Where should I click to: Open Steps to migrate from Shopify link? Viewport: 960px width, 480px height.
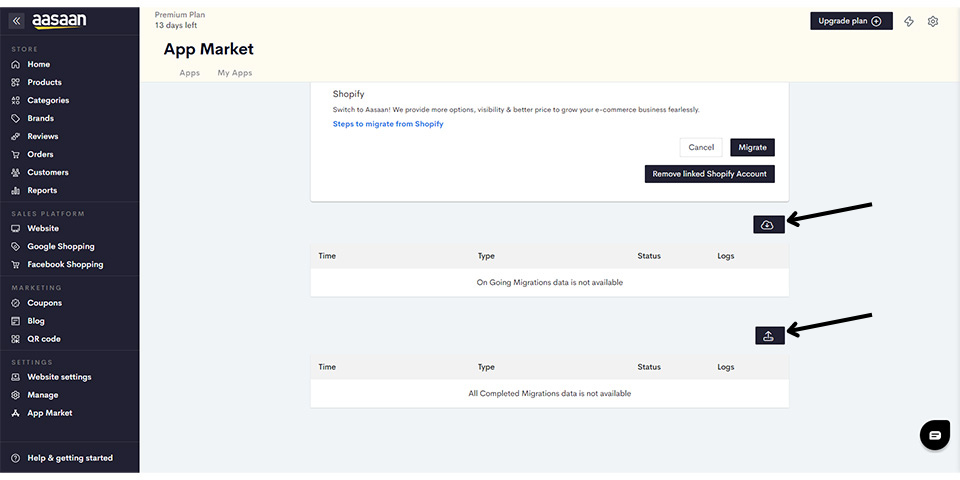(388, 124)
